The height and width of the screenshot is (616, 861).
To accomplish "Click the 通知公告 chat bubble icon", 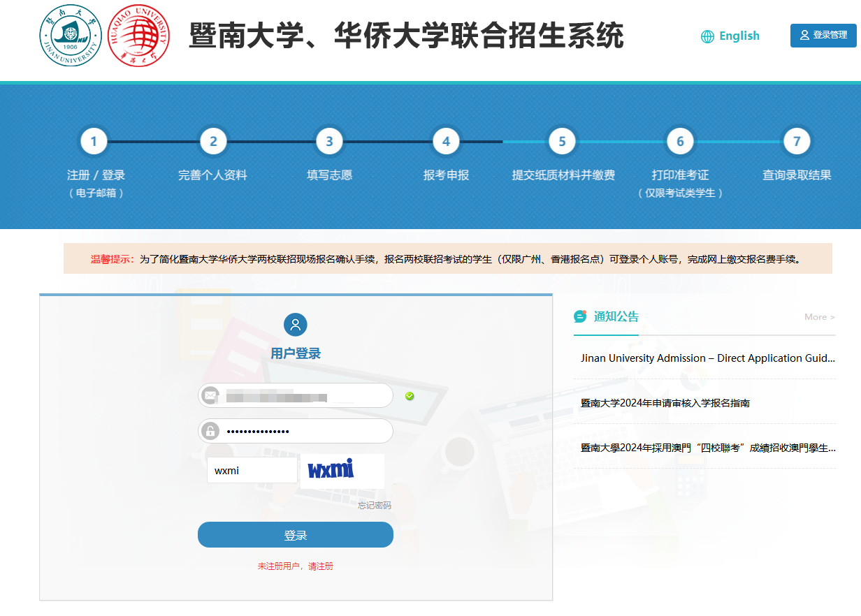I will pyautogui.click(x=580, y=316).
